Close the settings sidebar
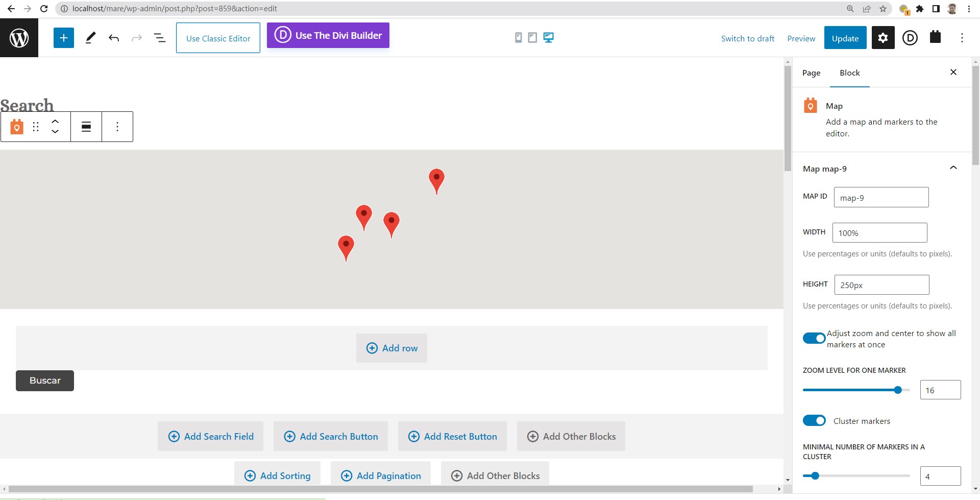980x500 pixels. [953, 72]
